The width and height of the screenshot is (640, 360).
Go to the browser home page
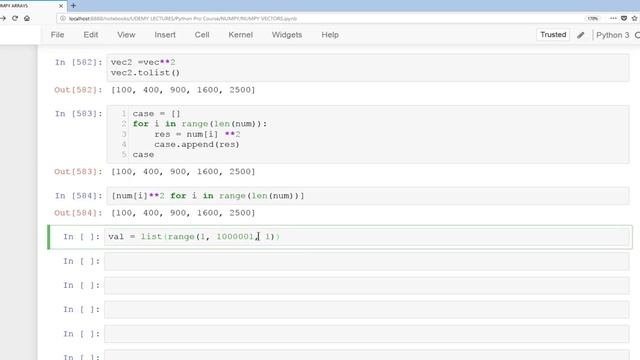point(27,18)
